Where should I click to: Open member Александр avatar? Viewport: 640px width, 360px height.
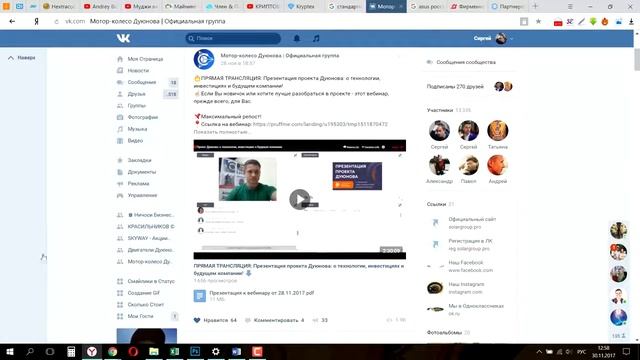[439, 165]
